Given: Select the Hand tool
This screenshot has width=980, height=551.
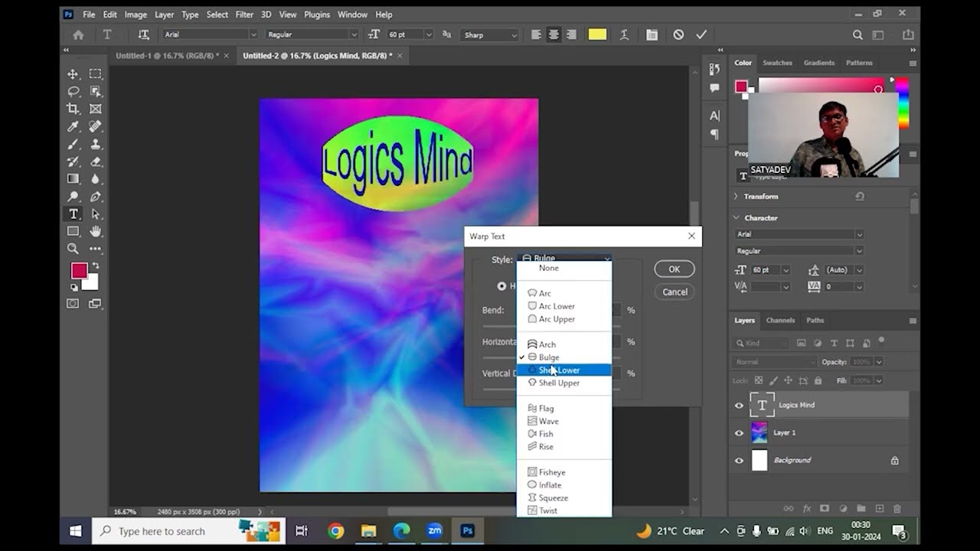Looking at the screenshot, I should (x=96, y=231).
